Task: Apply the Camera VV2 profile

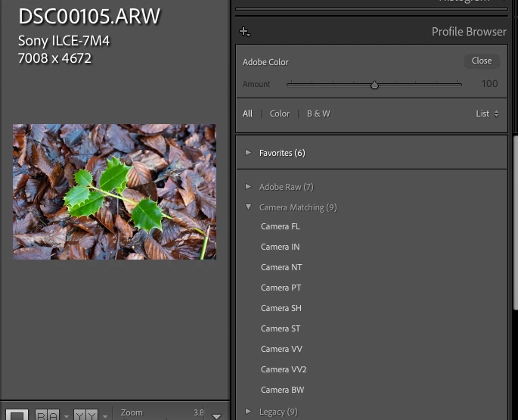Action: point(284,369)
